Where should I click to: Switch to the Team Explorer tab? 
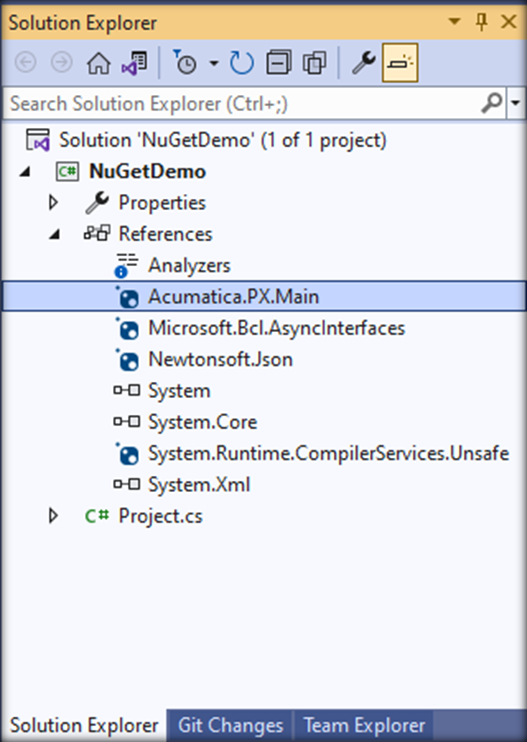coord(364,725)
